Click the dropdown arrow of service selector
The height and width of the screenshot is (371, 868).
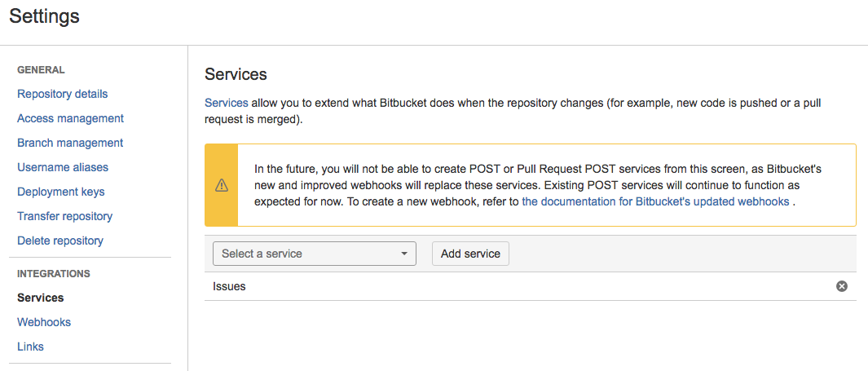pyautogui.click(x=404, y=254)
